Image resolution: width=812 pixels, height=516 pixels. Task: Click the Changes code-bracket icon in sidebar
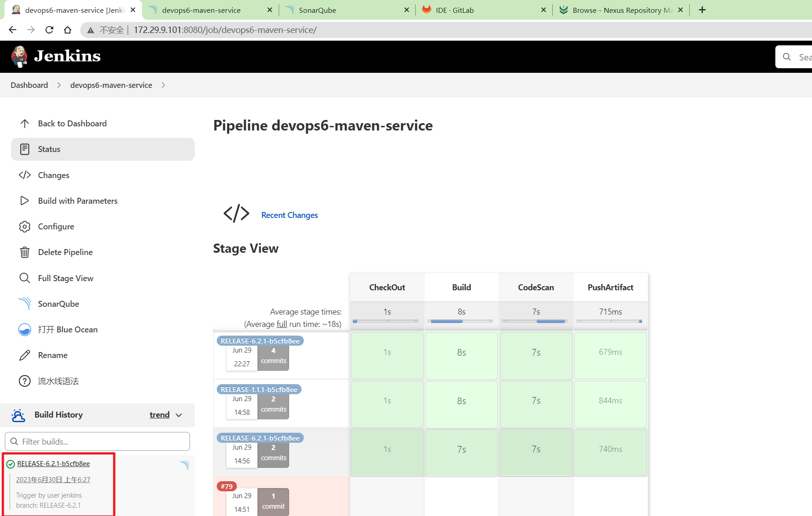tap(25, 175)
